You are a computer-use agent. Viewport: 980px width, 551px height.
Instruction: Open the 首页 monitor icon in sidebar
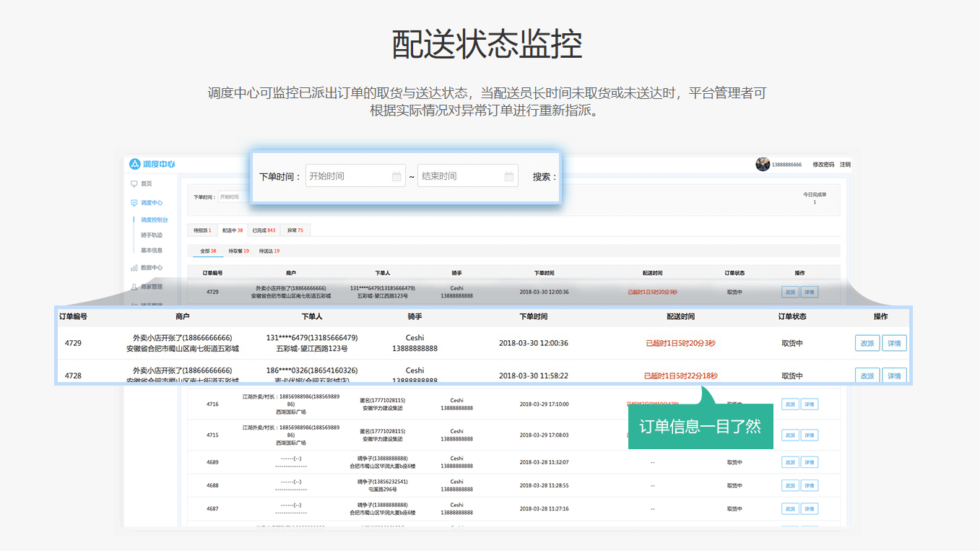coord(134,184)
